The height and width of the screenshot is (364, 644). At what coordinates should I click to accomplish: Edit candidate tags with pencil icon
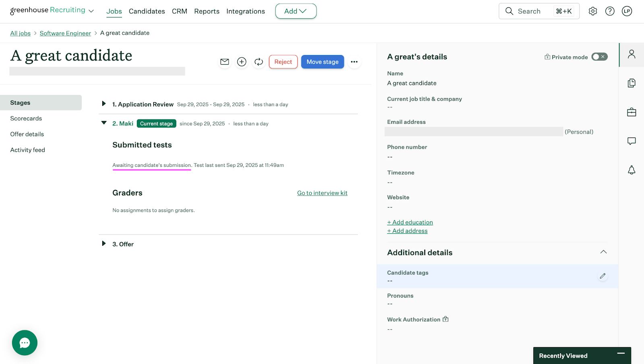[x=603, y=276]
